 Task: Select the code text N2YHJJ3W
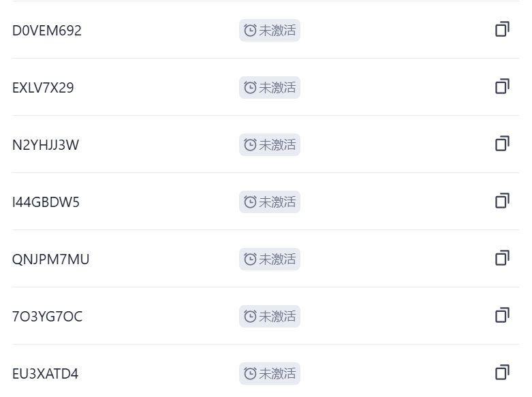click(x=46, y=145)
